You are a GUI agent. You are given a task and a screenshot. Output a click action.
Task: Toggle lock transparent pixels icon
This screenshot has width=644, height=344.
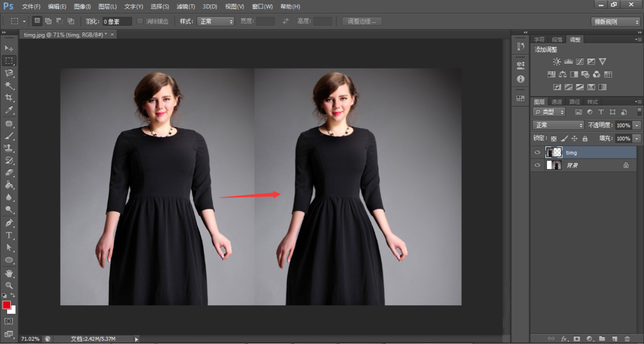click(553, 139)
